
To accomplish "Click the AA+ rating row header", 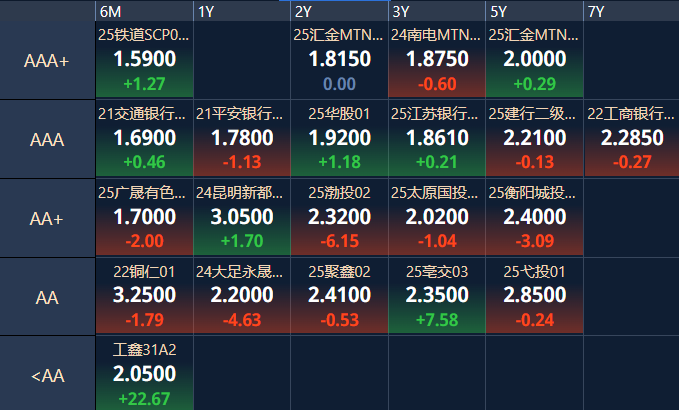I will [47, 218].
